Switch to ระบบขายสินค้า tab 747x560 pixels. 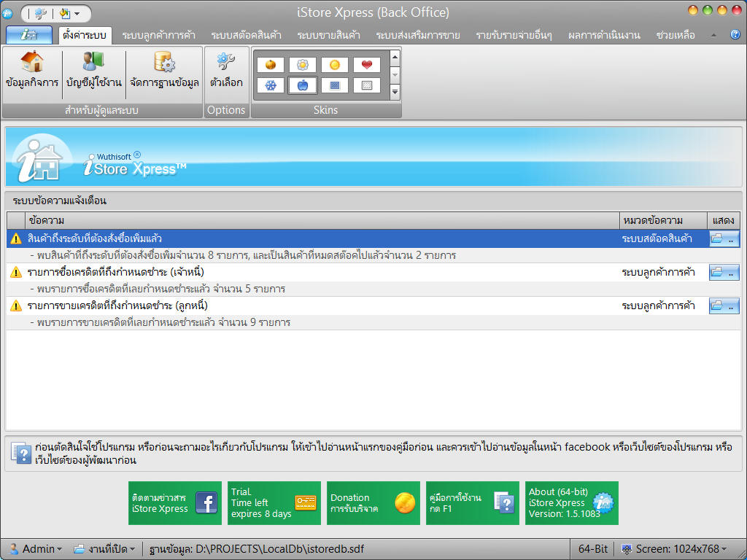[x=329, y=35]
